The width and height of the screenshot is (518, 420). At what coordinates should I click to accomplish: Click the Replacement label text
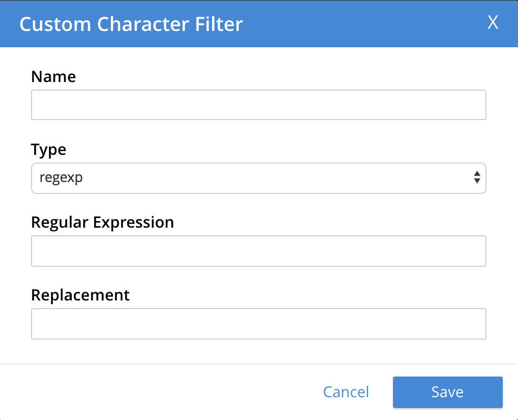[x=80, y=295]
